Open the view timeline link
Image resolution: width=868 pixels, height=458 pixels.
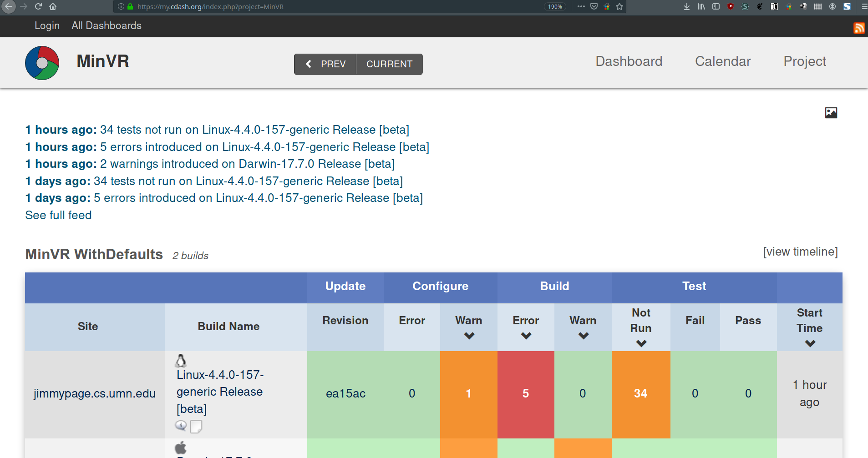point(800,252)
